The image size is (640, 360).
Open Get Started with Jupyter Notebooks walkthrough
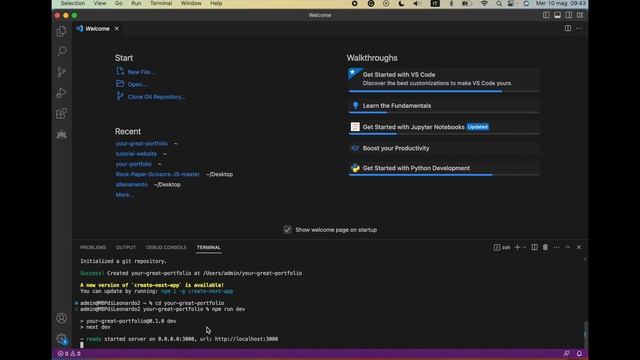(x=444, y=127)
